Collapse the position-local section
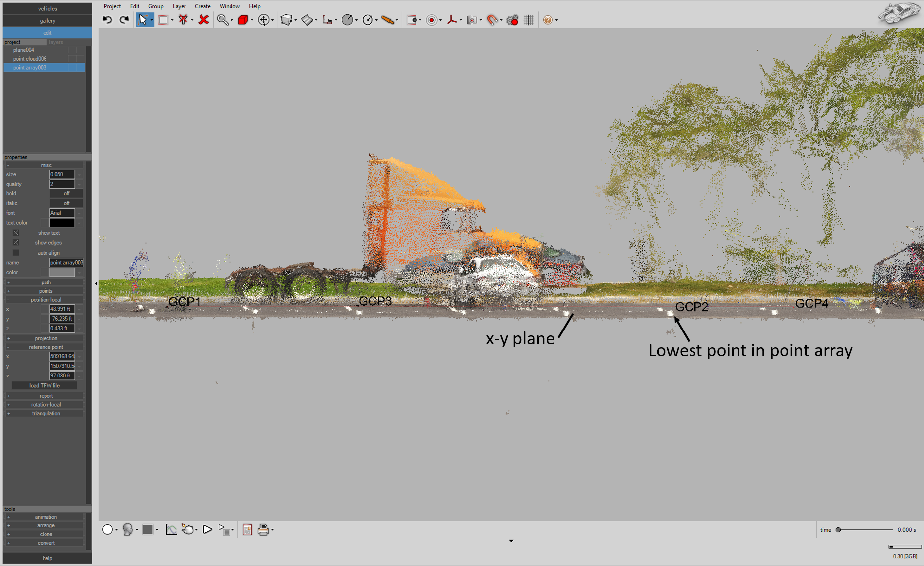The image size is (924, 566). [8, 299]
